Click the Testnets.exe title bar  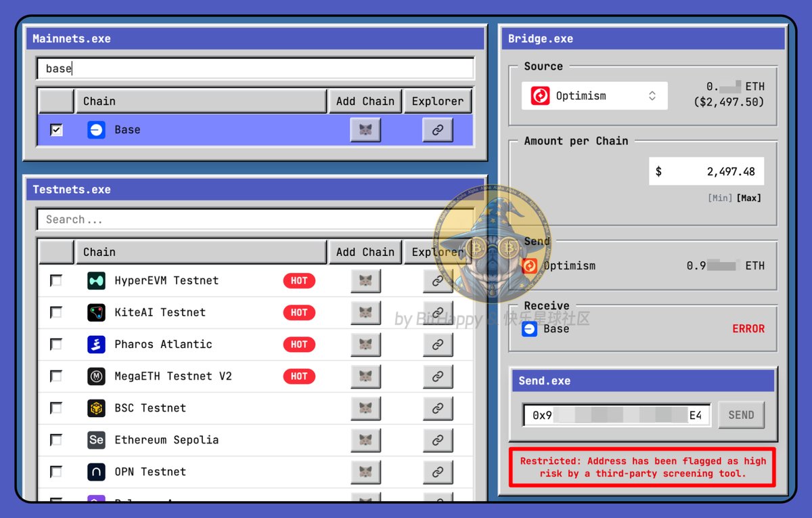coord(256,190)
